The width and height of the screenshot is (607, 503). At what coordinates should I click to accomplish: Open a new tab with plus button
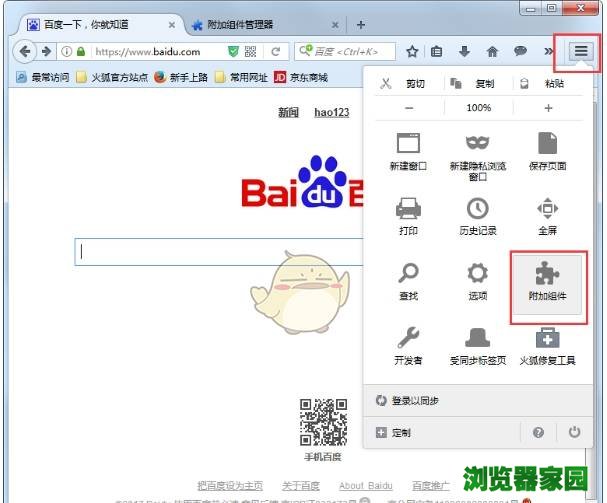(x=360, y=24)
